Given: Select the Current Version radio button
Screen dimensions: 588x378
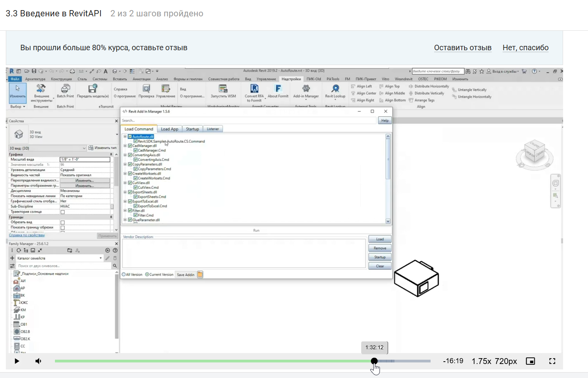Looking at the screenshot, I should [147, 274].
